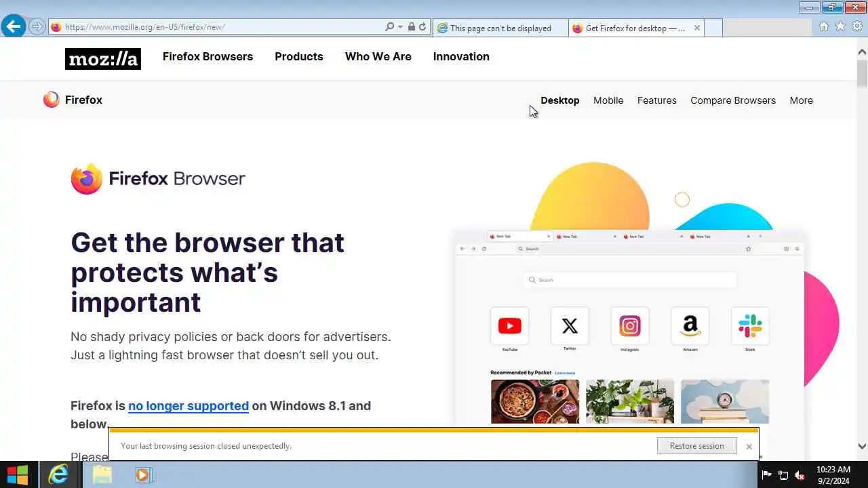The image size is (868, 488).
Task: Select the Desktop navigation link
Action: pyautogui.click(x=560, y=100)
